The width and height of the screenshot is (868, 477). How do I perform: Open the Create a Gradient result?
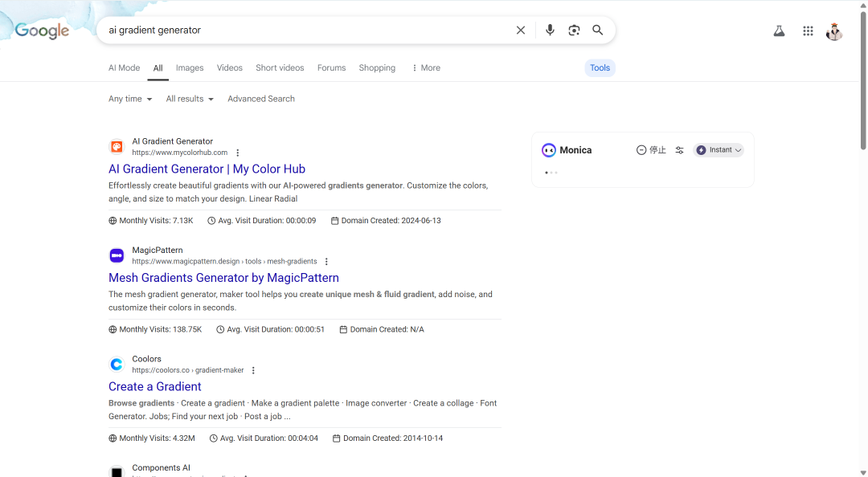(155, 386)
